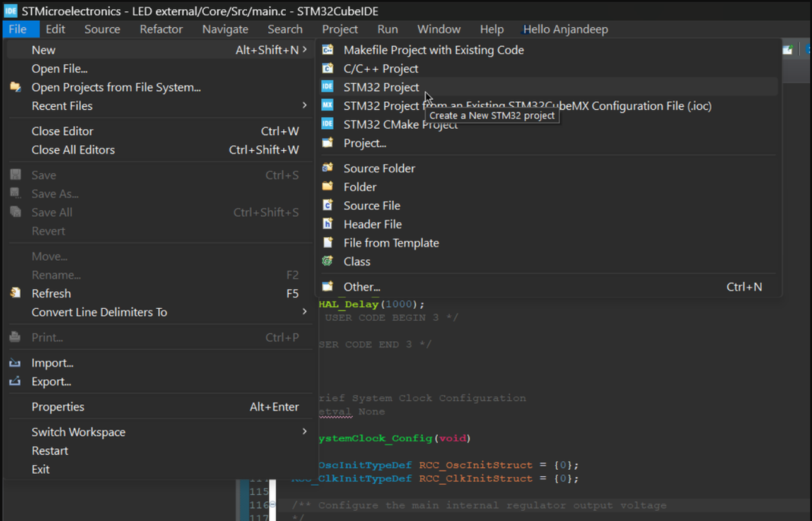Click the STM32 CMake Project icon

tap(327, 124)
